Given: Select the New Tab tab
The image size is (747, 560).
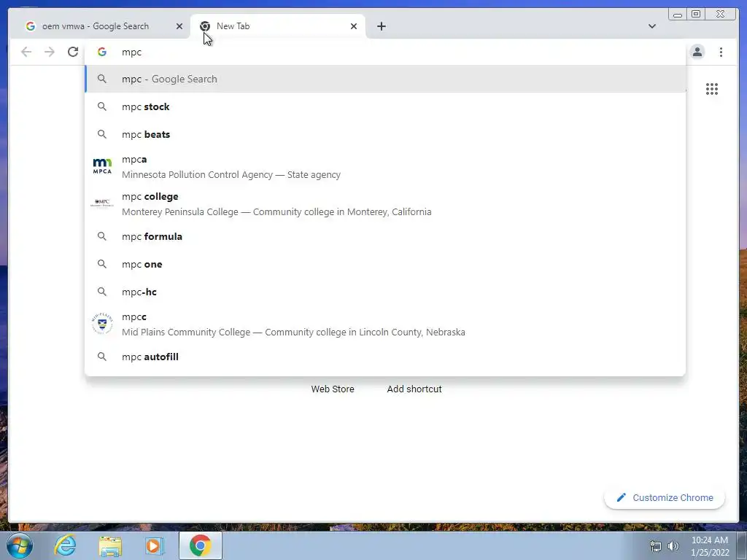Looking at the screenshot, I should [x=278, y=26].
